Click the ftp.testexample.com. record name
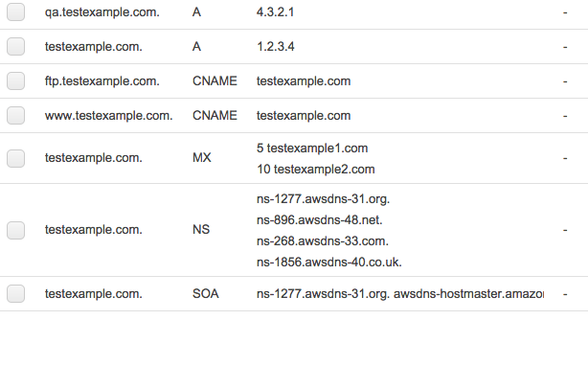 pyautogui.click(x=102, y=81)
